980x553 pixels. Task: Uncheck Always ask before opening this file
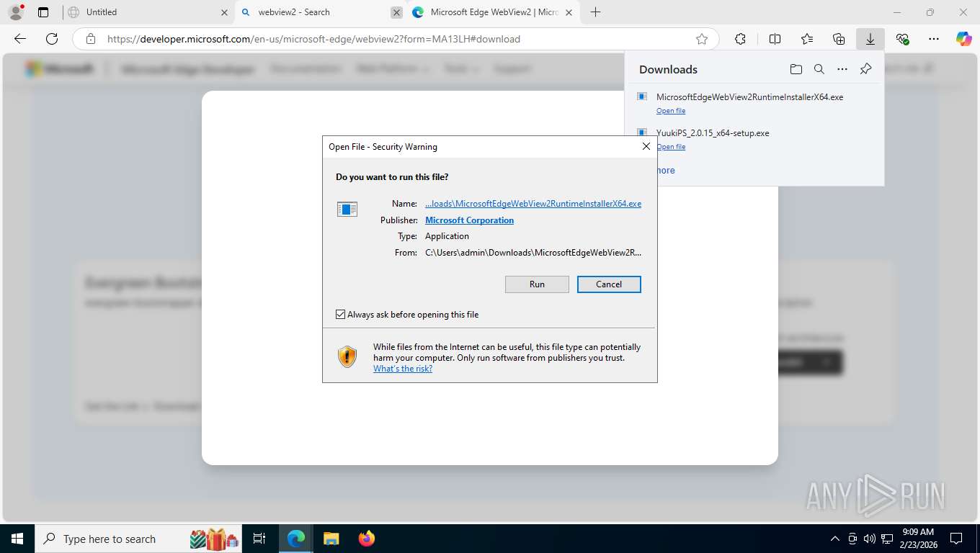pyautogui.click(x=341, y=315)
